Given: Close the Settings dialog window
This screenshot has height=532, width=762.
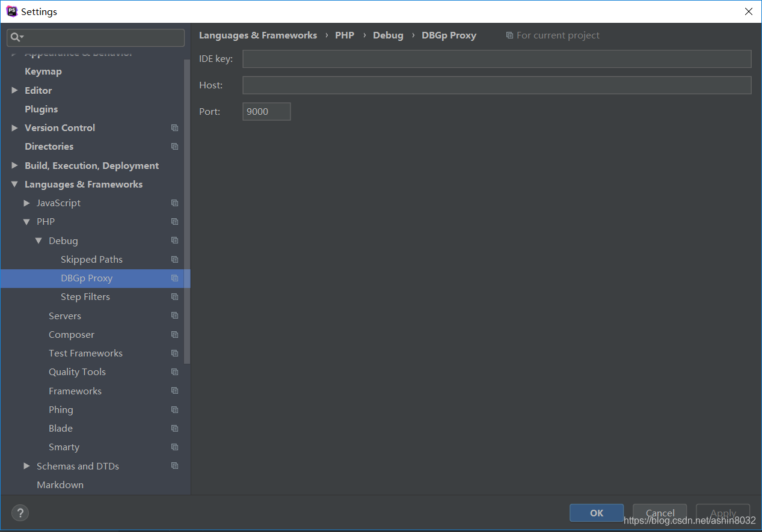Looking at the screenshot, I should point(748,11).
